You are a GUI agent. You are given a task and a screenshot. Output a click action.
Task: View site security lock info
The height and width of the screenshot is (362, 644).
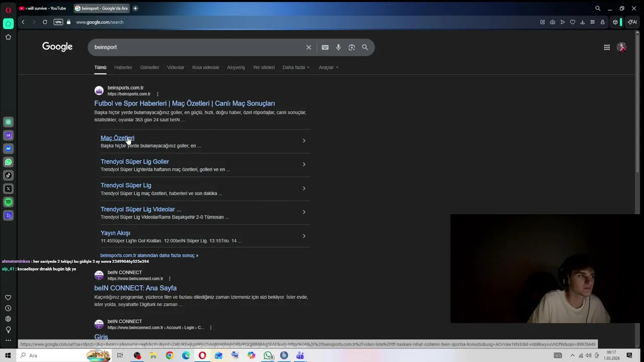click(x=69, y=22)
